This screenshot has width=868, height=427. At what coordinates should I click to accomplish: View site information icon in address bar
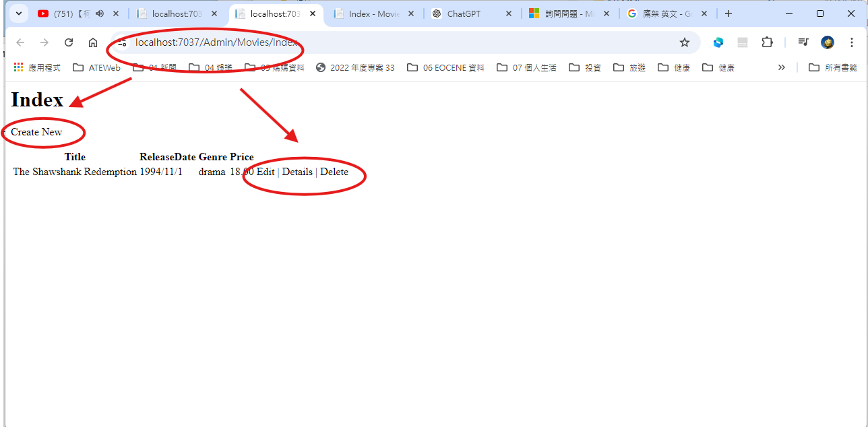point(122,42)
